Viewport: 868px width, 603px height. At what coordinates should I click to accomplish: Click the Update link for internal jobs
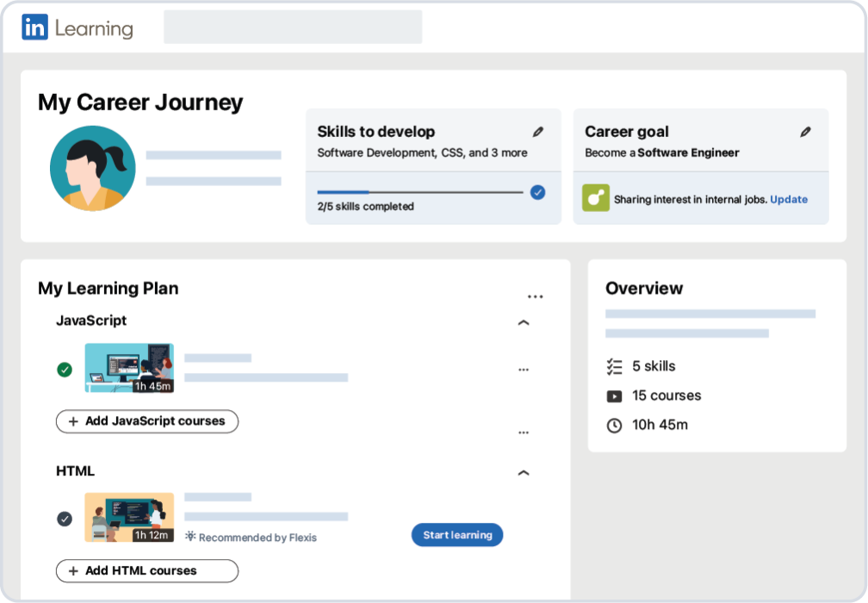[x=788, y=199]
